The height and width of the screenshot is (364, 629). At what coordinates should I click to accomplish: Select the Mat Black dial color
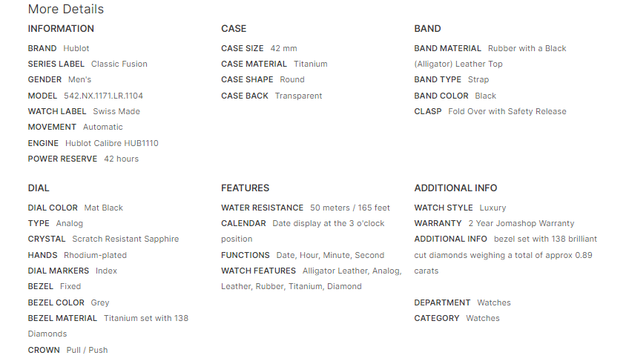[x=104, y=208]
